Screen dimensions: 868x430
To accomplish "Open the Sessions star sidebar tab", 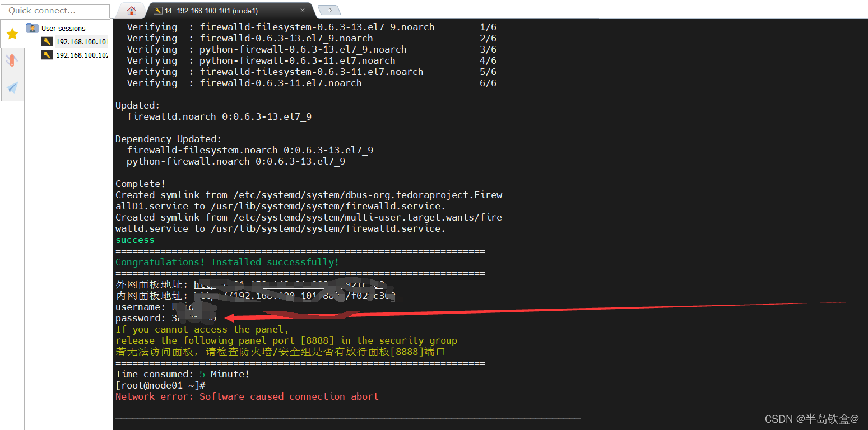I will [12, 34].
